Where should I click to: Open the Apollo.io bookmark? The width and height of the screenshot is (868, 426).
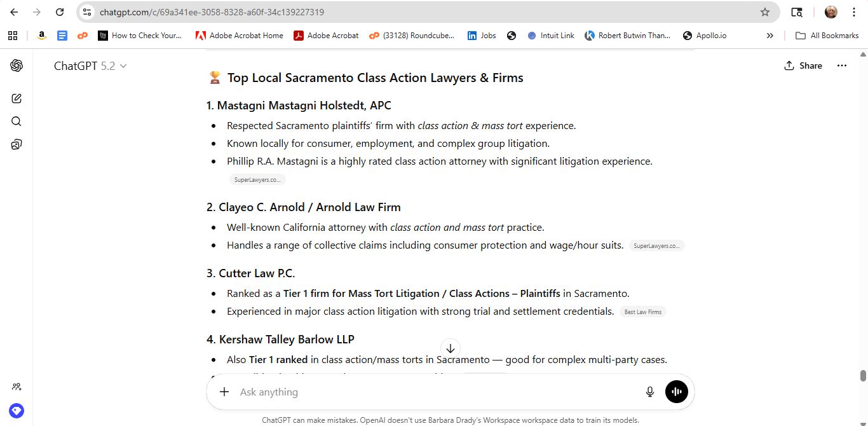point(704,36)
